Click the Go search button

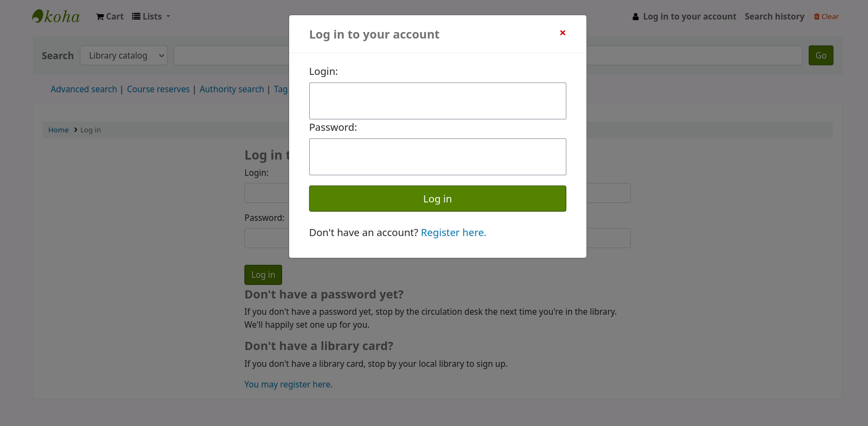point(820,55)
